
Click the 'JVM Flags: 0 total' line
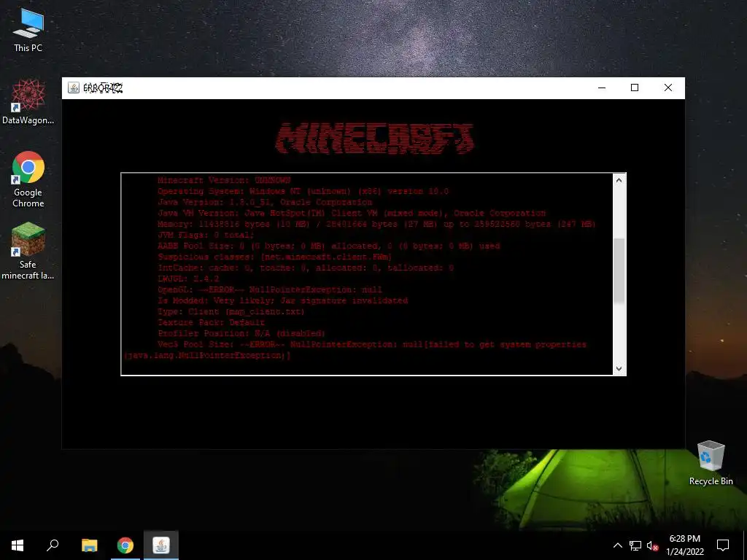tap(206, 236)
